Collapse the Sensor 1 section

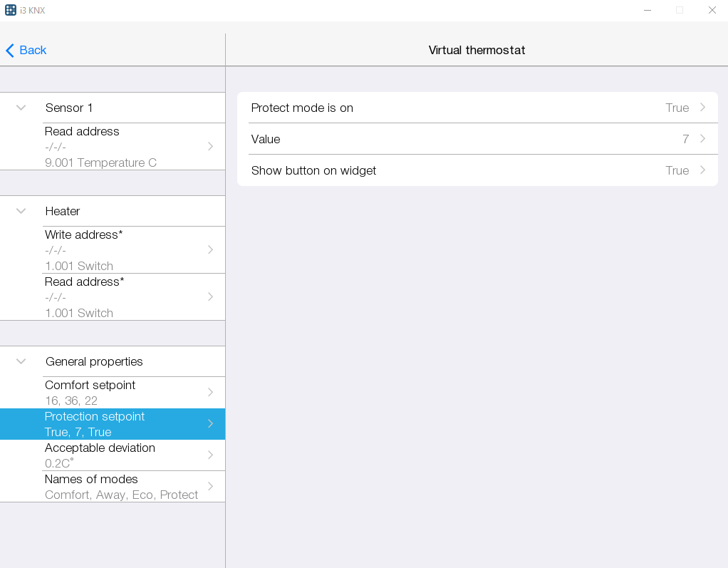tap(21, 108)
